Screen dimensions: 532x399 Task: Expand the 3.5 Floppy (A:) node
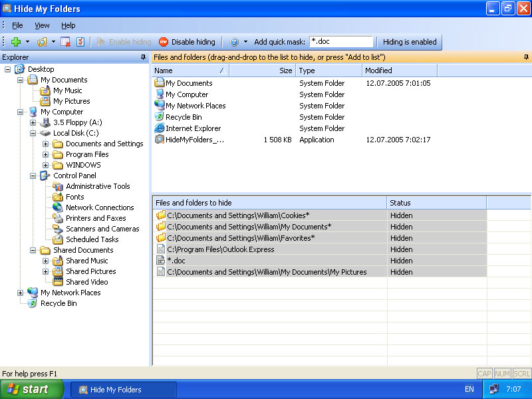point(33,122)
